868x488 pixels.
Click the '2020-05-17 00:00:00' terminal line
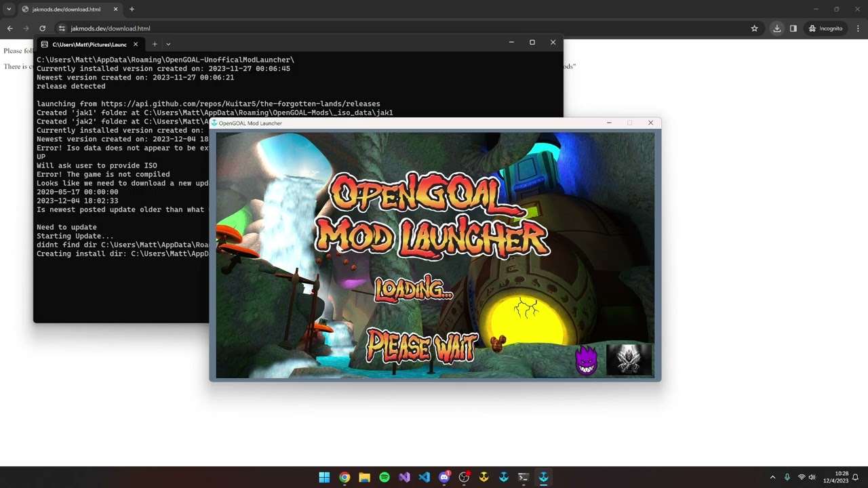coord(77,192)
